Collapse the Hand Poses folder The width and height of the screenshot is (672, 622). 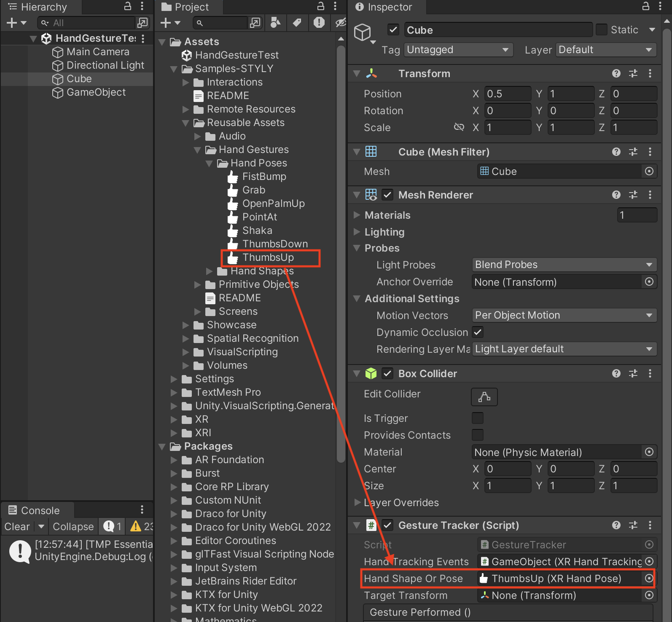[209, 163]
